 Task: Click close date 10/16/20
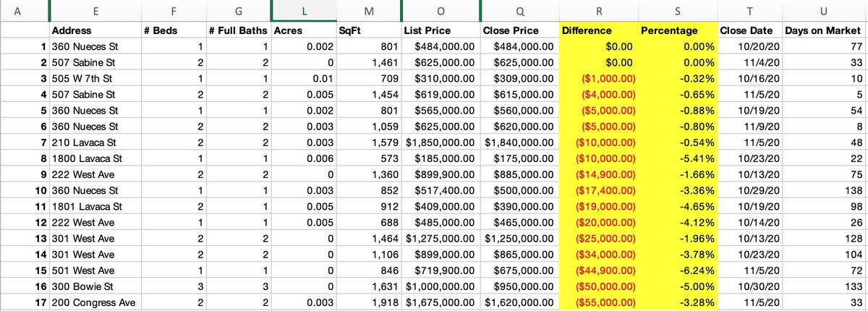749,78
